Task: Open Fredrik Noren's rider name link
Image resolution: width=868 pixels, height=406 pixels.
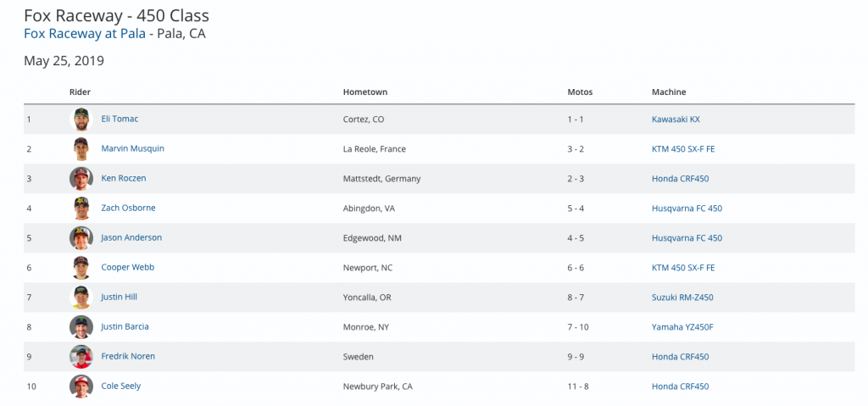Action: [128, 356]
